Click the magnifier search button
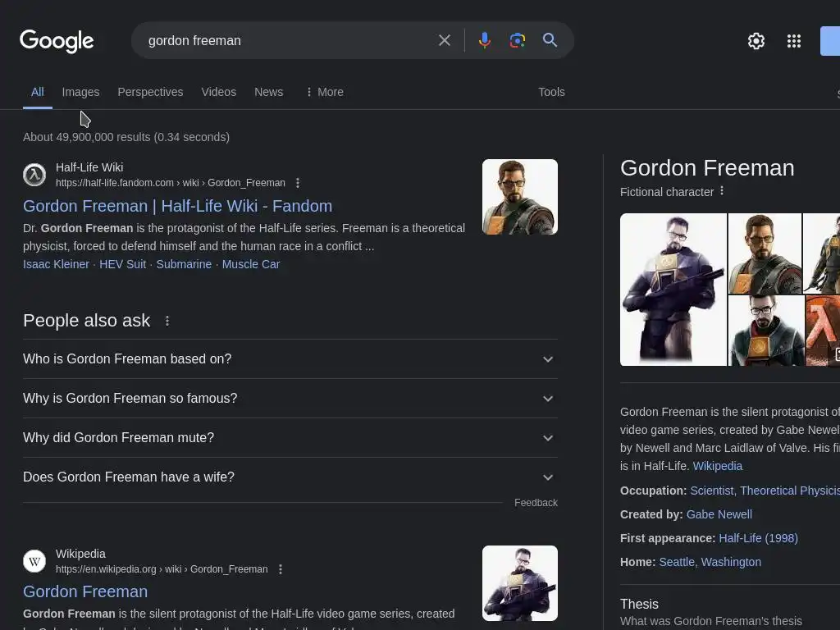Image resolution: width=840 pixels, height=630 pixels. 550,40
